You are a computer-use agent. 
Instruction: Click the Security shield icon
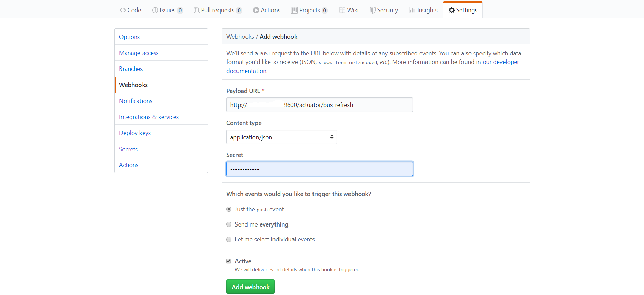click(372, 10)
